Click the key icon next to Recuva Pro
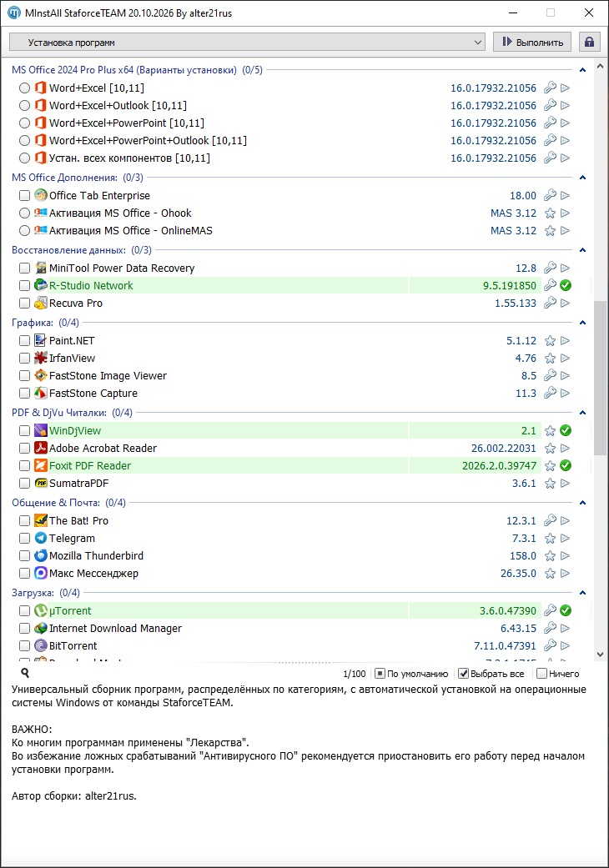 (x=550, y=303)
